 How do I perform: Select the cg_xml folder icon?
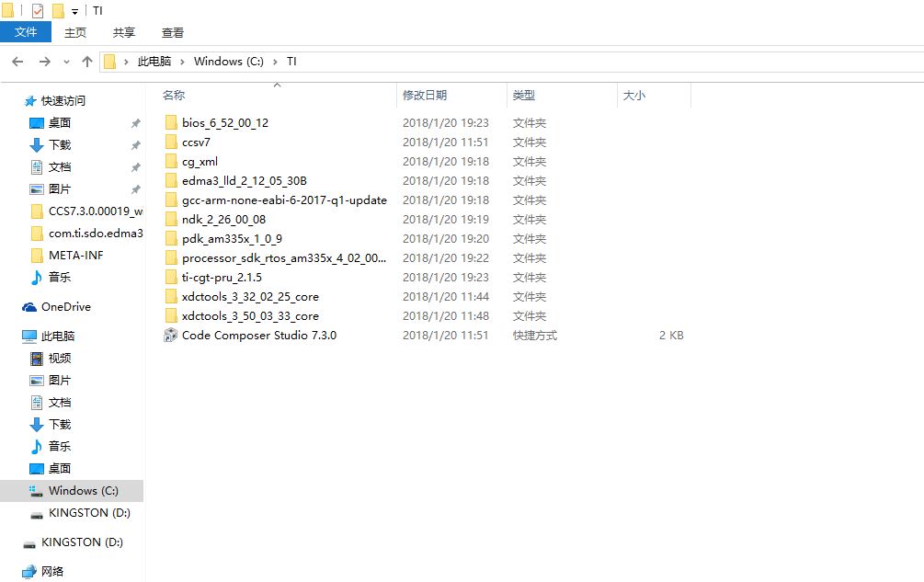click(x=171, y=162)
